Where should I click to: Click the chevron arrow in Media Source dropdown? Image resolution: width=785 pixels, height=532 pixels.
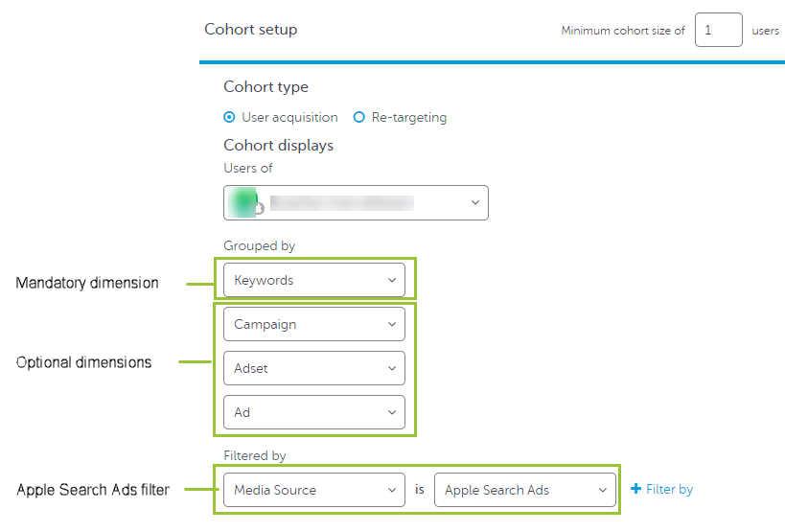(392, 490)
